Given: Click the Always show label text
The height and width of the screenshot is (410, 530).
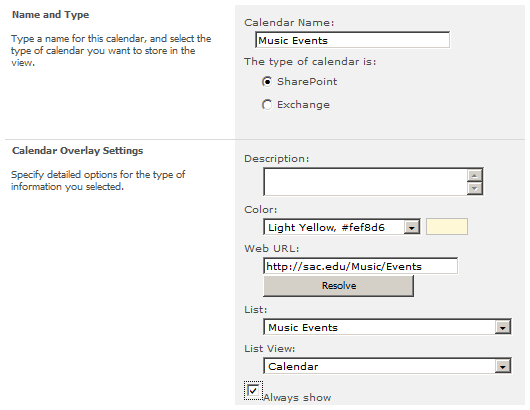Looking at the screenshot, I should 297,398.
